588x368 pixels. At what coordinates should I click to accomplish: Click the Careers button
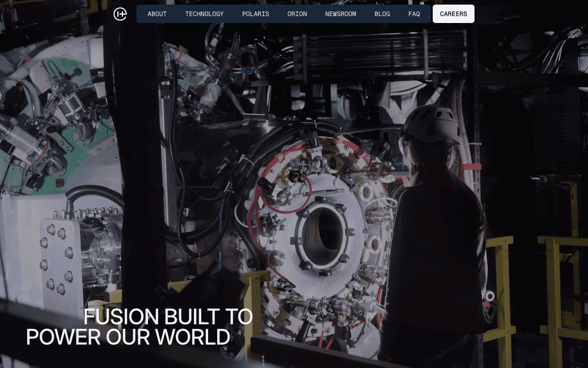tap(453, 14)
